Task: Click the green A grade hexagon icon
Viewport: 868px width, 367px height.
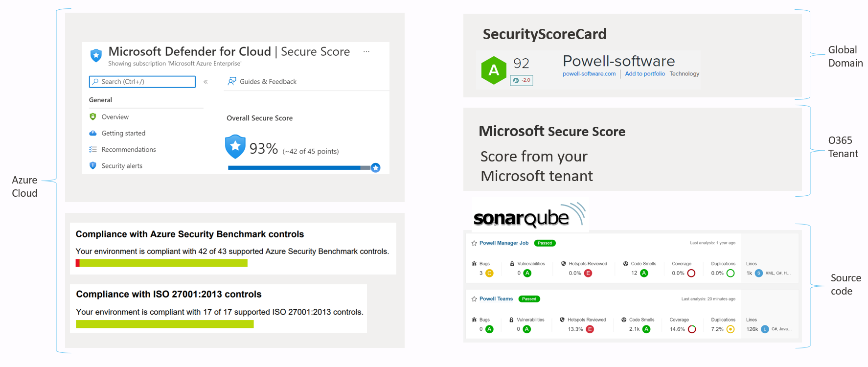Action: point(494,70)
